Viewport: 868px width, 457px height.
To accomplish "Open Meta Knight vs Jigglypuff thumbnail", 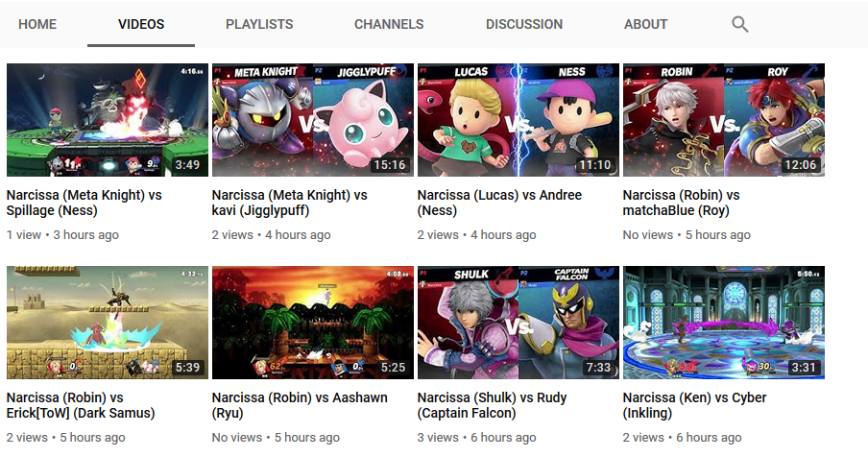I will click(x=313, y=120).
